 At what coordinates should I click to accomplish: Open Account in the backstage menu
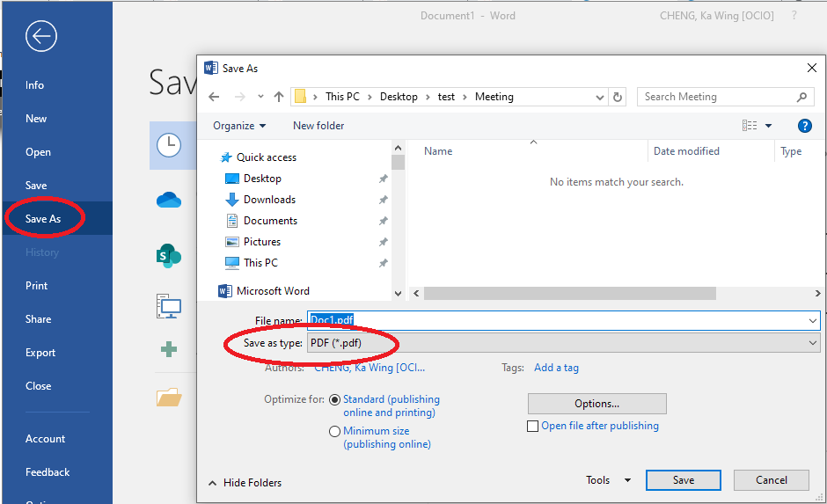point(46,439)
